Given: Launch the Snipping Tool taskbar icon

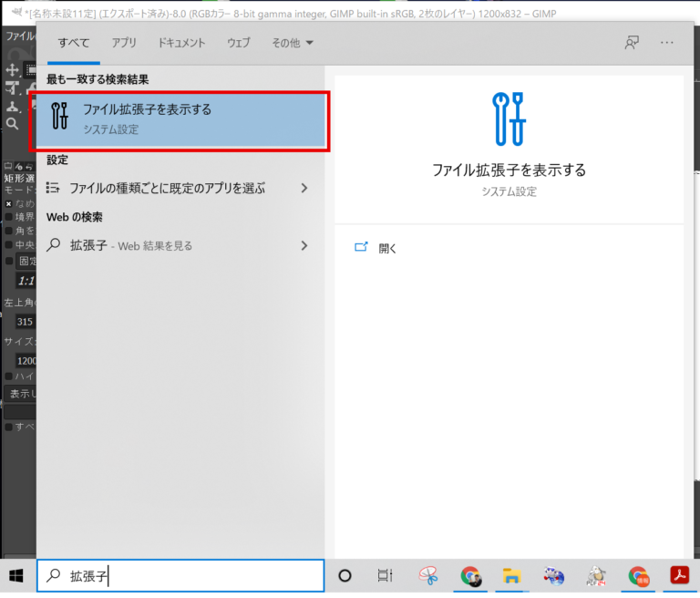Looking at the screenshot, I should click(428, 576).
